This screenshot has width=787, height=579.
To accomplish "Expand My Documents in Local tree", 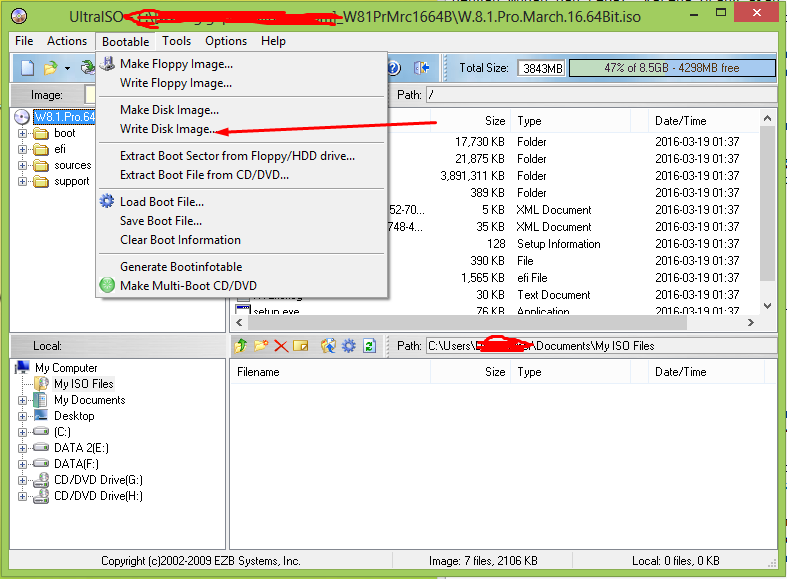I will tap(22, 400).
